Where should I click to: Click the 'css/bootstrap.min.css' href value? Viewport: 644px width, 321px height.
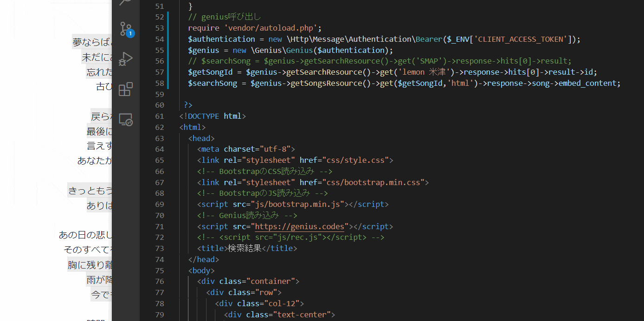click(373, 182)
